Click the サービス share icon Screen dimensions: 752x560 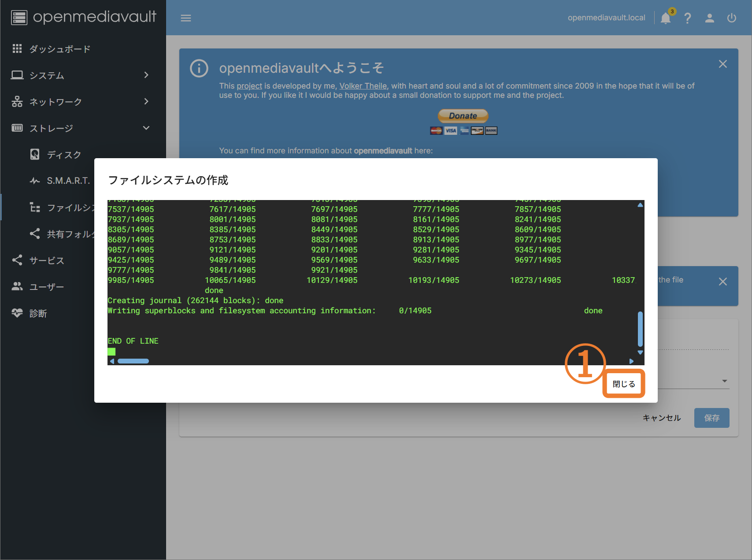pyautogui.click(x=17, y=260)
